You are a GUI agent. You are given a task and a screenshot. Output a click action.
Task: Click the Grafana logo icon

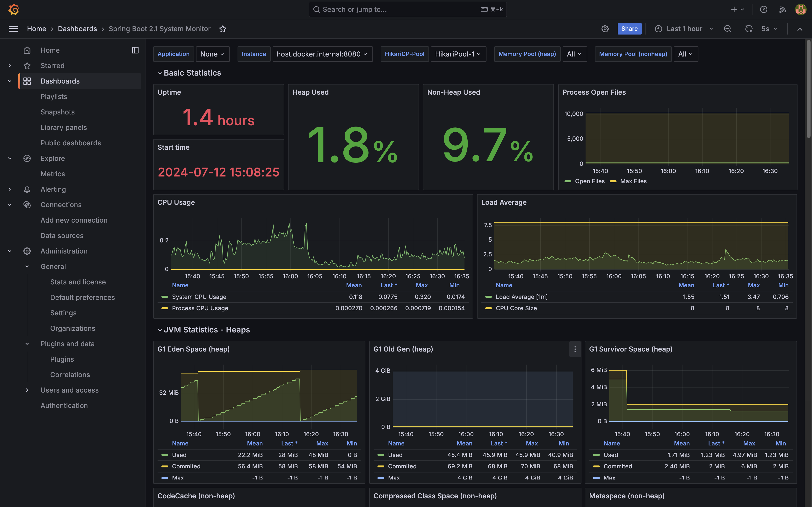14,9
